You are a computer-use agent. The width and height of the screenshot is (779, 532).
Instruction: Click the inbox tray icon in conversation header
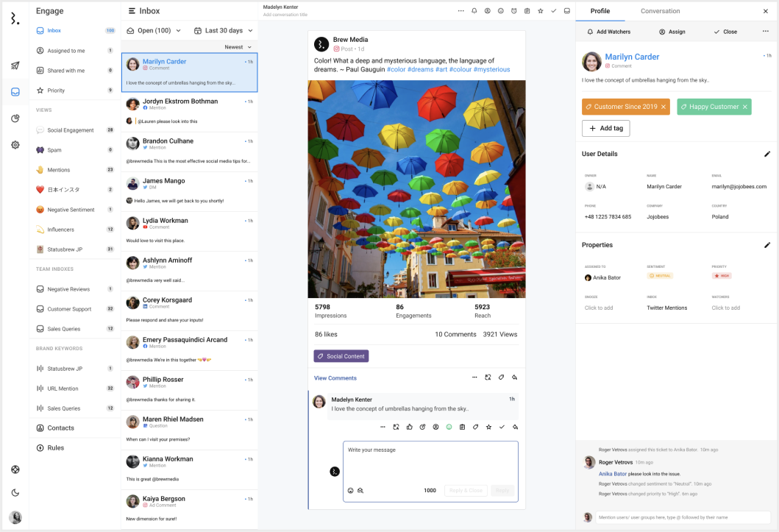pos(567,11)
